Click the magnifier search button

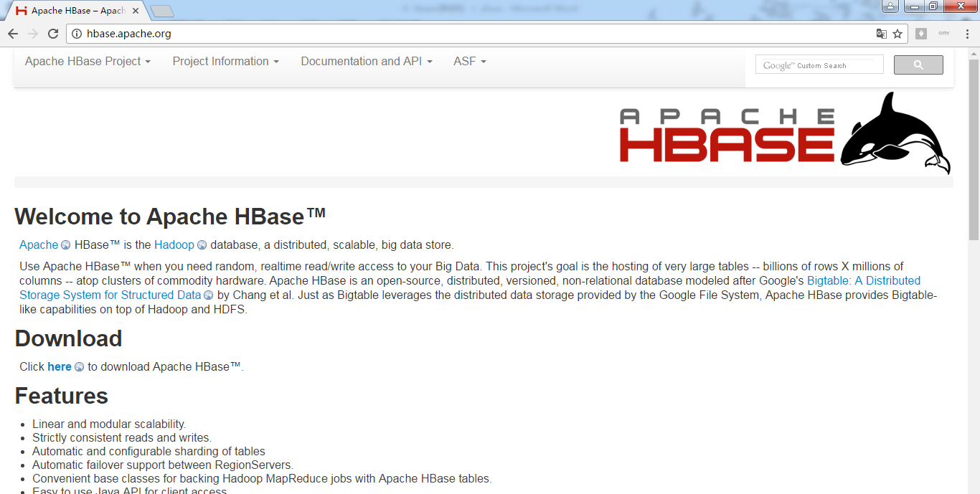(x=918, y=65)
